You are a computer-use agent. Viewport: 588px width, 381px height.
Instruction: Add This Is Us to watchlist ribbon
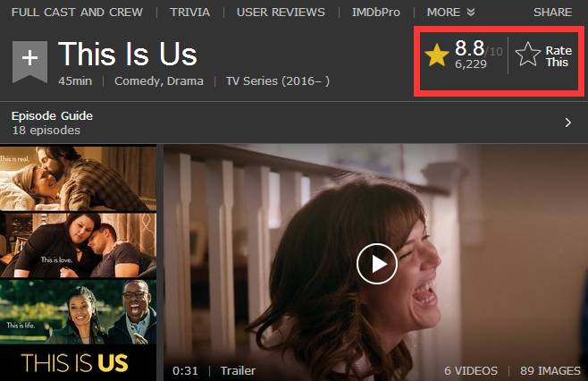click(x=30, y=62)
